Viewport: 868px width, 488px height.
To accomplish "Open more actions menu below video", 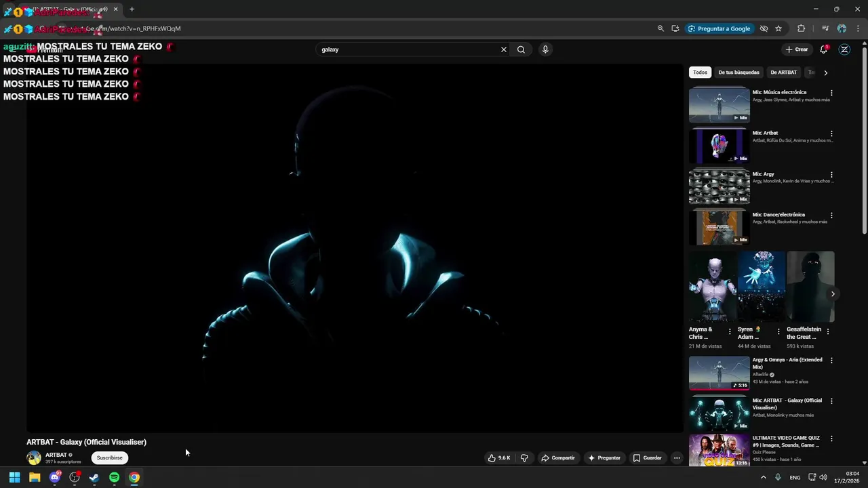I will point(676,458).
